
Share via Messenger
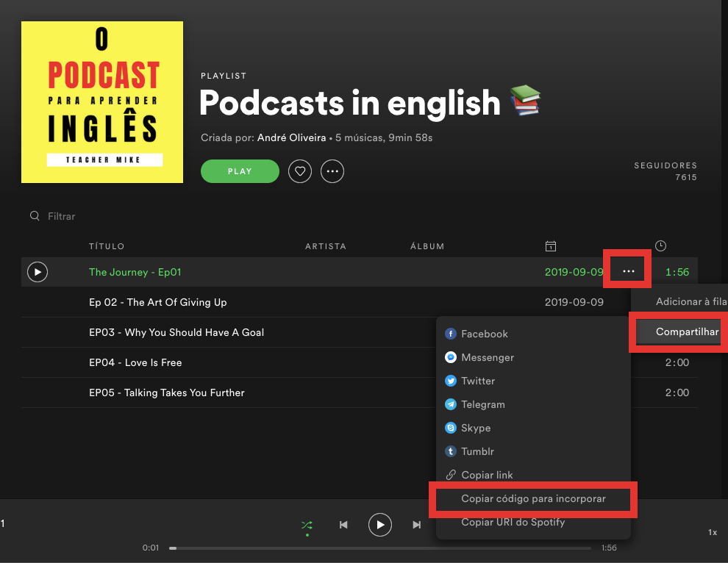[x=533, y=357]
